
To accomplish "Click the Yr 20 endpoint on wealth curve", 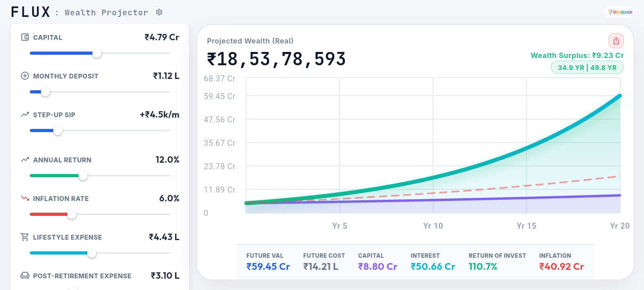I will (620, 96).
